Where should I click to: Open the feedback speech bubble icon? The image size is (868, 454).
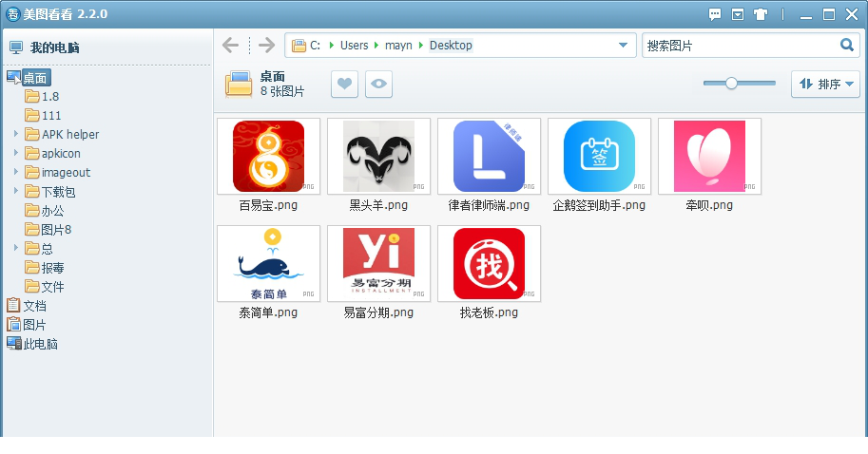[715, 14]
